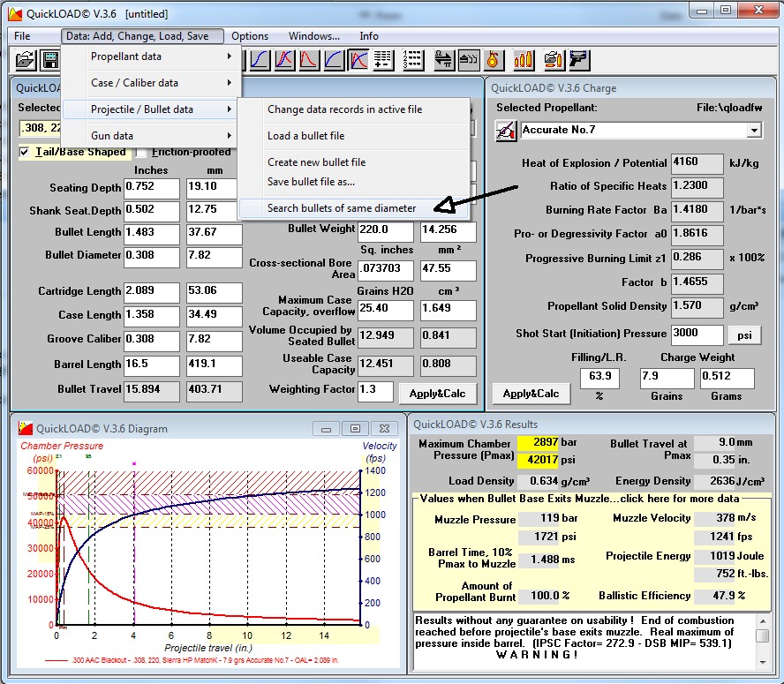Viewport: 784px width, 684px height.
Task: Open the Options menu
Action: (x=250, y=36)
